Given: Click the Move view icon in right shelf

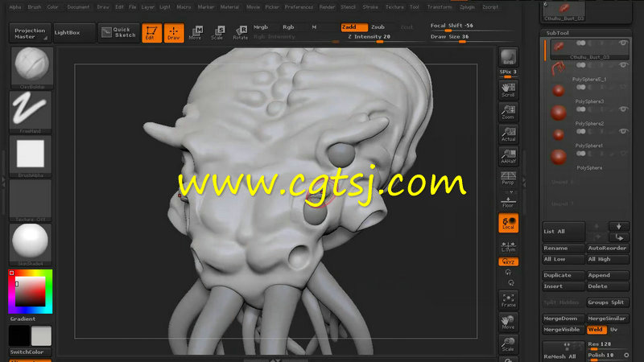Looking at the screenshot, I should point(508,323).
